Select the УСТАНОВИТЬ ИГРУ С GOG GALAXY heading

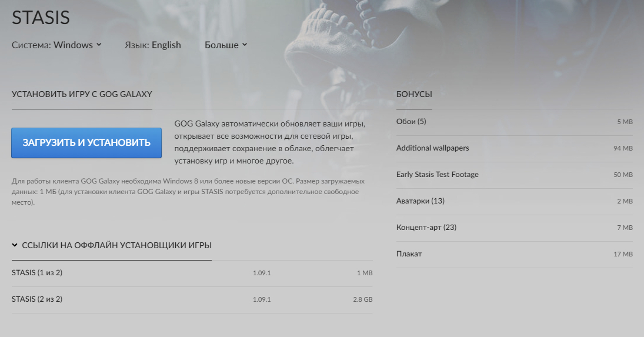point(82,94)
